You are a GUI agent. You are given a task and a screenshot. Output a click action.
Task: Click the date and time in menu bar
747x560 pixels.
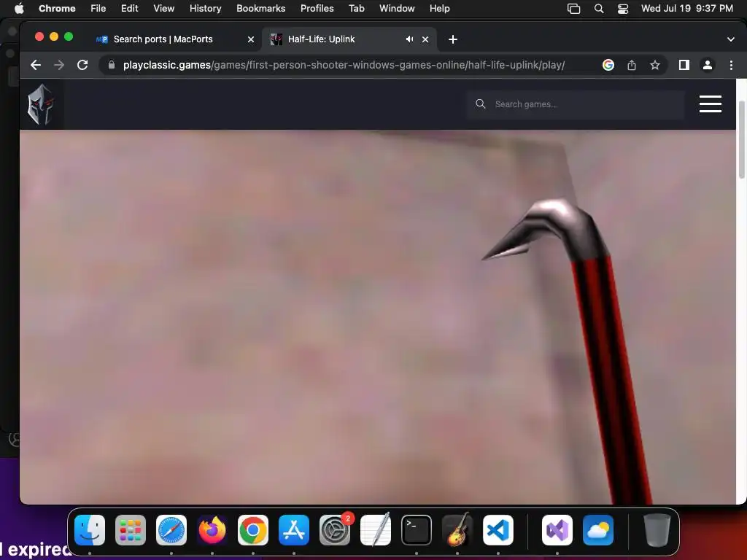click(686, 9)
